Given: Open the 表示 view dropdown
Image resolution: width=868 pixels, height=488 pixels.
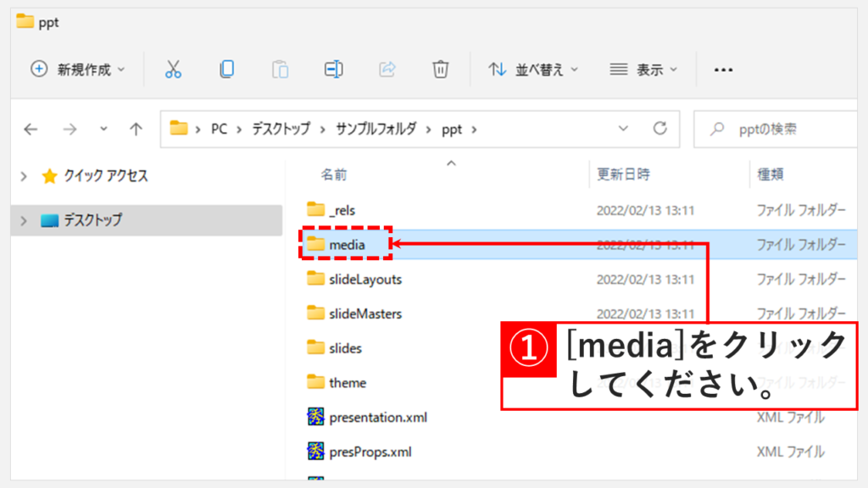Looking at the screenshot, I should point(644,69).
